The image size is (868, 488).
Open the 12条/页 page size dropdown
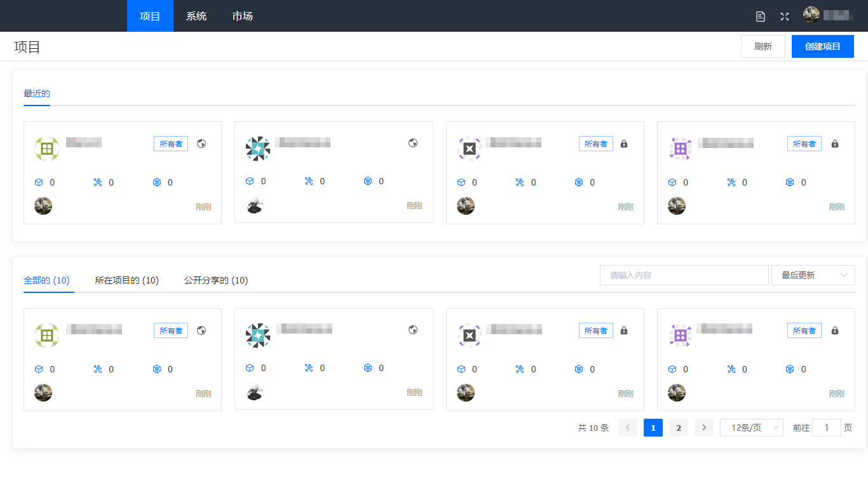point(752,428)
